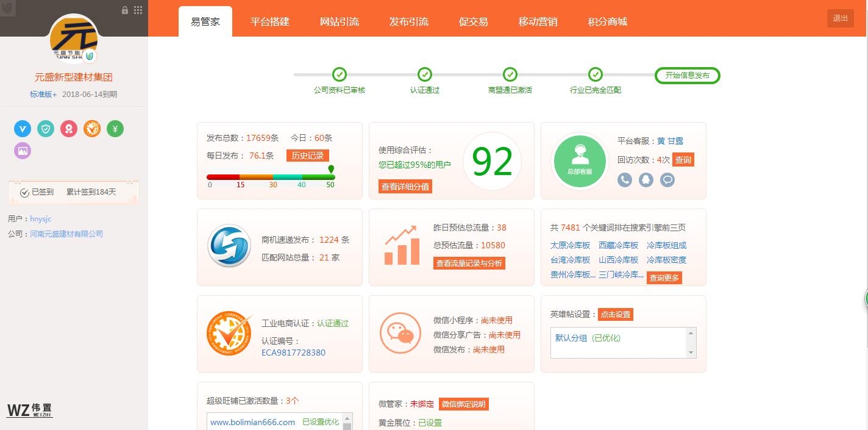Click the teal shield security icon

point(46,129)
